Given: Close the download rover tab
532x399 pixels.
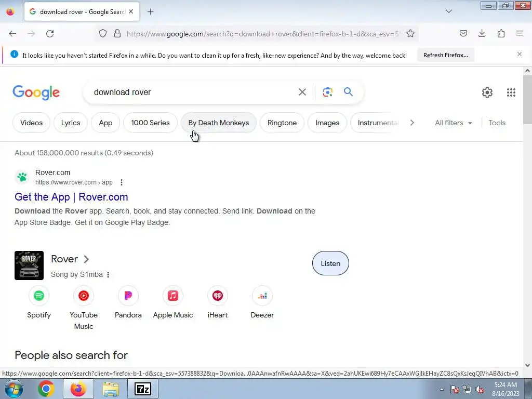Looking at the screenshot, I should point(131,11).
